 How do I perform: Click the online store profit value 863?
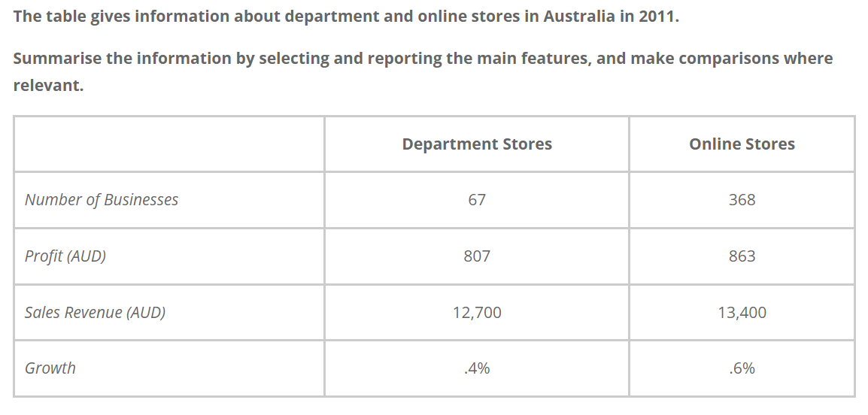click(x=742, y=256)
